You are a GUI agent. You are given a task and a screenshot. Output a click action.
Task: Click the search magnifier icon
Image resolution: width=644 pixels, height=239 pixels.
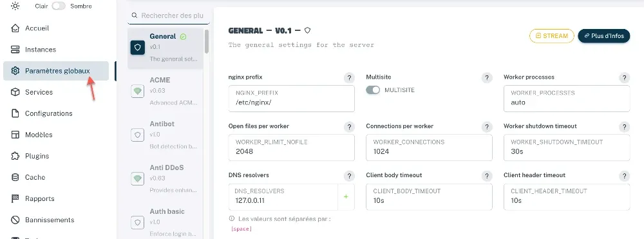(135, 15)
